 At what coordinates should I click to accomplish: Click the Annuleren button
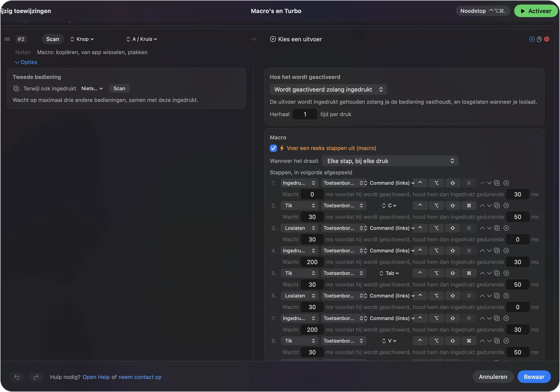click(x=493, y=377)
